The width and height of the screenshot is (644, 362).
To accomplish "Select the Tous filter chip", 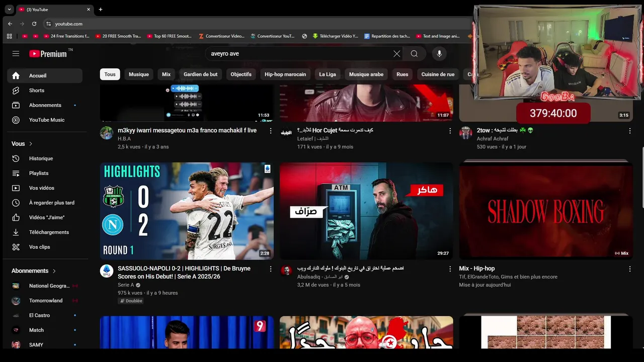I will pos(110,74).
